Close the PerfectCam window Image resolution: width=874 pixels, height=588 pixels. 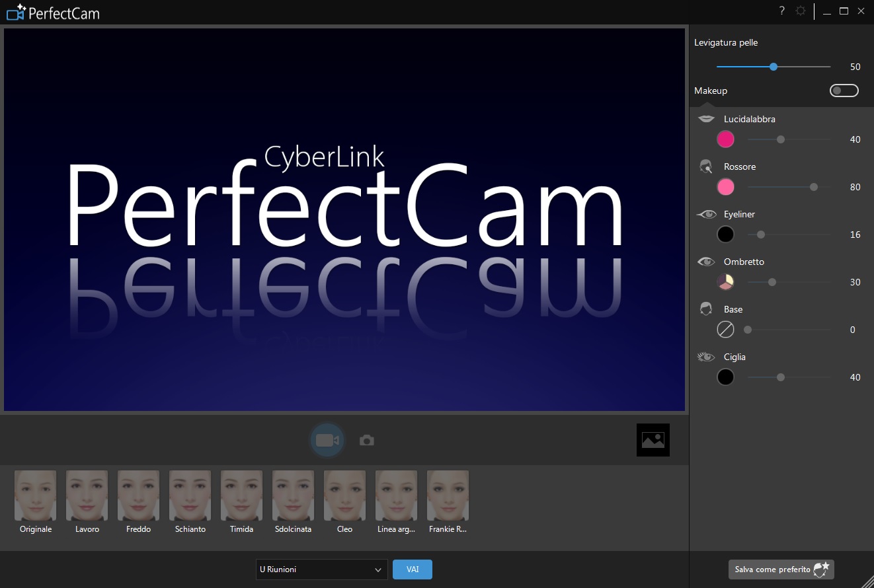(x=861, y=11)
